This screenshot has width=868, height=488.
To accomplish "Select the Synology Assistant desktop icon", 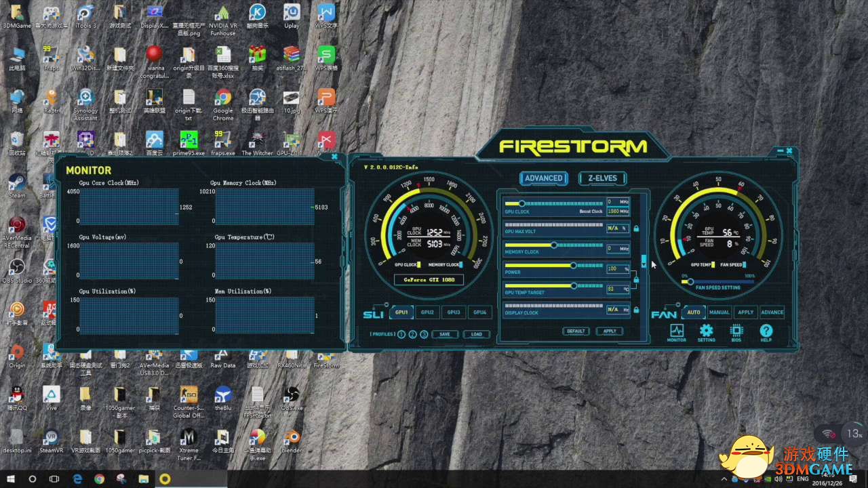I will [x=85, y=105].
